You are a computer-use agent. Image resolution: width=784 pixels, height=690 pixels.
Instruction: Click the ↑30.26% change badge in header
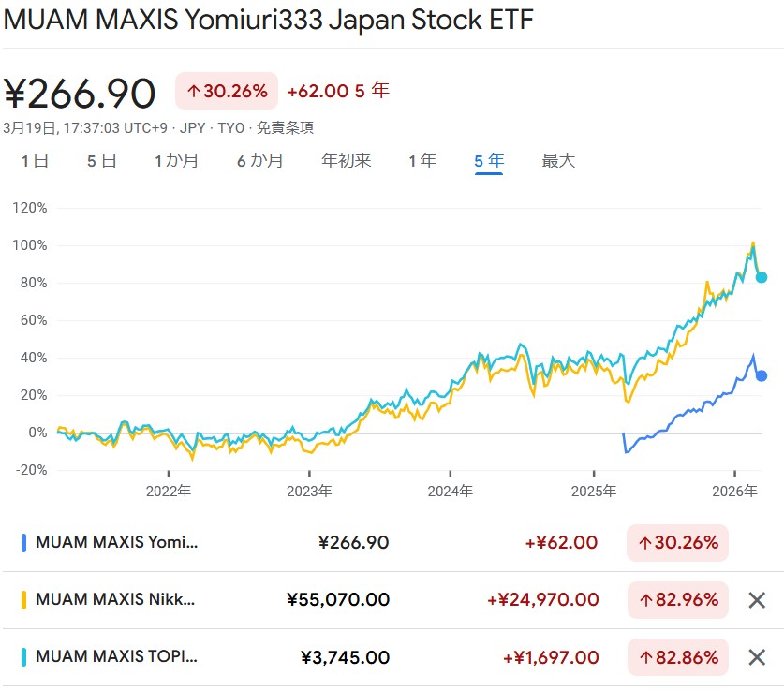[x=227, y=91]
